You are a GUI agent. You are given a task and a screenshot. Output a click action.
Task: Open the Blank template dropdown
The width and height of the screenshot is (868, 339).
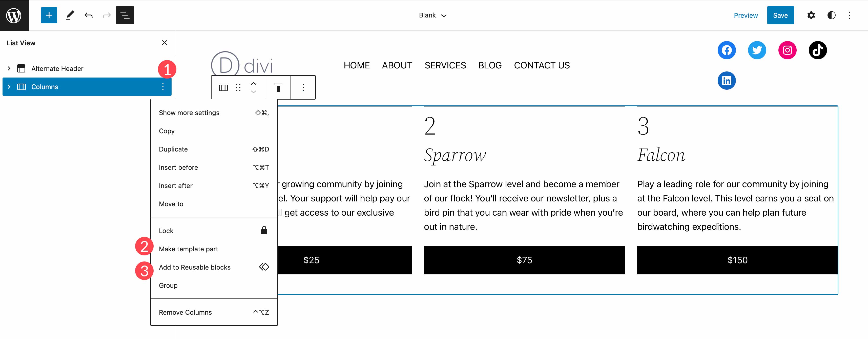tap(433, 15)
